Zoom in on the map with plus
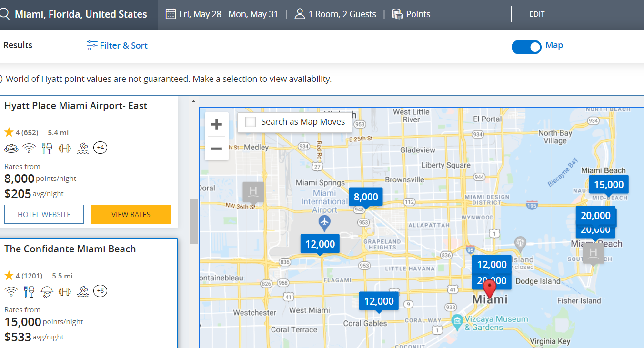The width and height of the screenshot is (644, 348). (x=217, y=125)
